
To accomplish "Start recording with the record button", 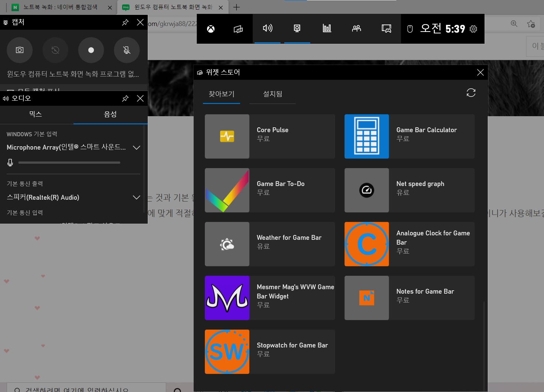I will 91,50.
